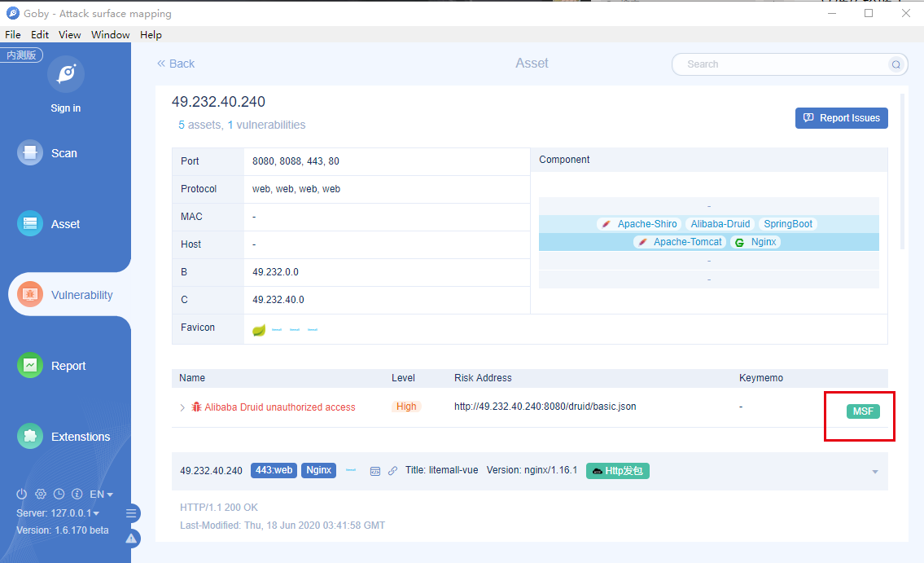Click the B segment value 49.232.0.0
The image size is (924, 563).
click(276, 272)
